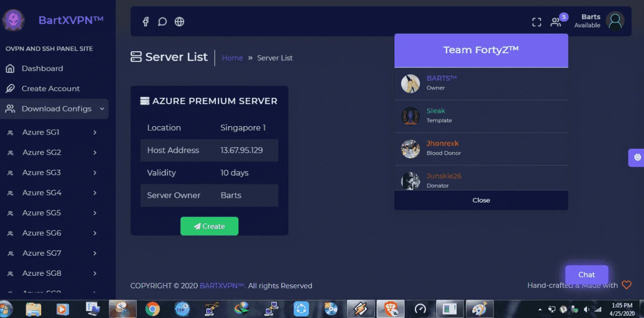This screenshot has width=644, height=318.
Task: Click the heart icon in footer
Action: pyautogui.click(x=626, y=285)
